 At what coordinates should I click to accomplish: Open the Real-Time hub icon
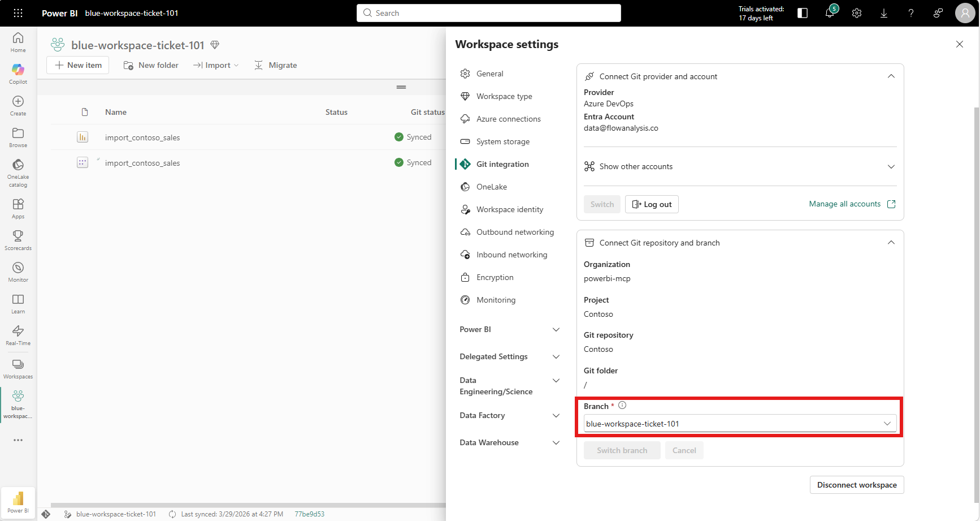click(x=18, y=335)
